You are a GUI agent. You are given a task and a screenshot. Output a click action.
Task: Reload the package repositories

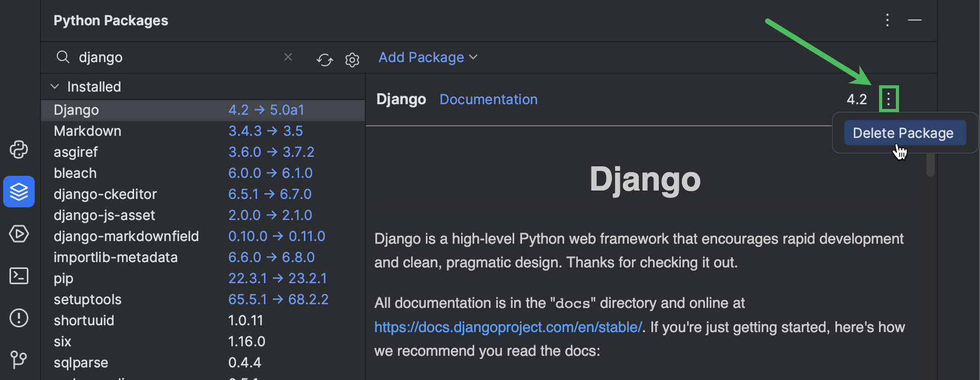[x=325, y=59]
